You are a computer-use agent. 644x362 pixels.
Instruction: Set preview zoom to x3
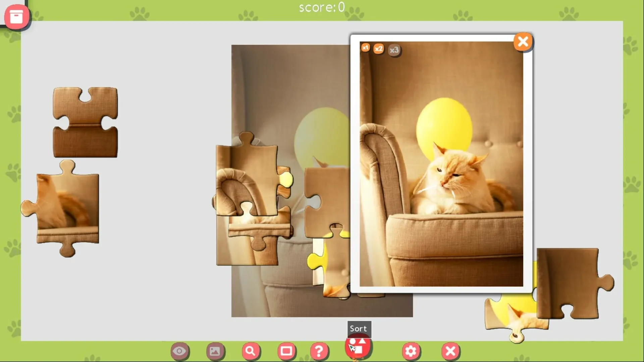pos(394,50)
